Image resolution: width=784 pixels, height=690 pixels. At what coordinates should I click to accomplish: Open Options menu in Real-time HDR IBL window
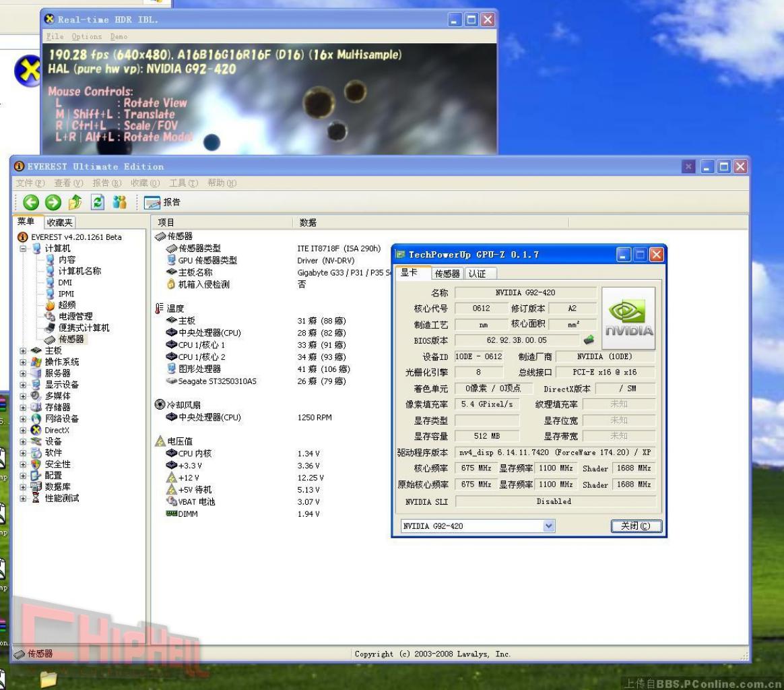tap(86, 36)
